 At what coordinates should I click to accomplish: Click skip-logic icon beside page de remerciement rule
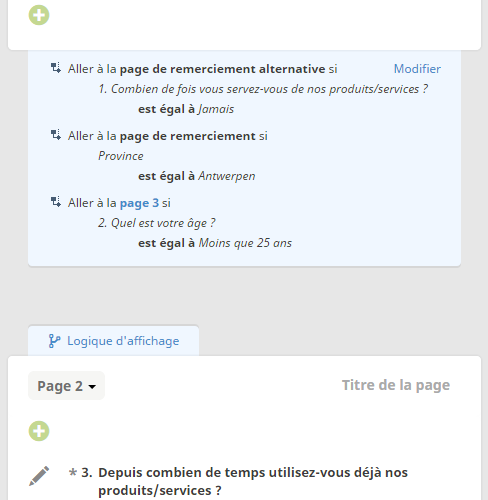click(x=56, y=135)
